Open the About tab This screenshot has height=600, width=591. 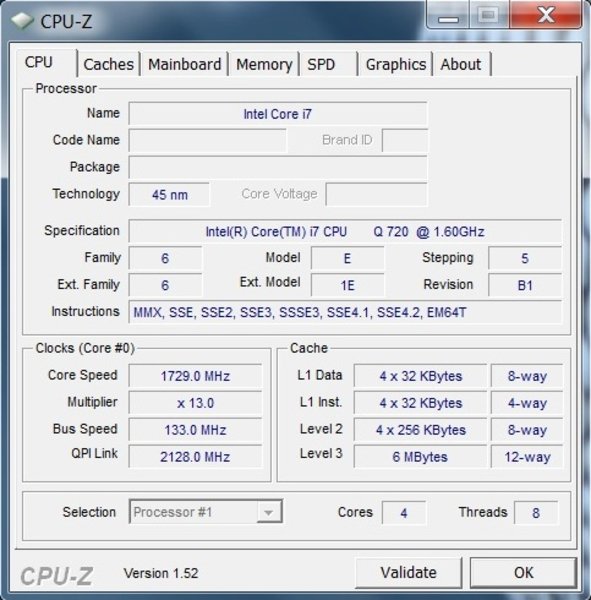pos(462,64)
